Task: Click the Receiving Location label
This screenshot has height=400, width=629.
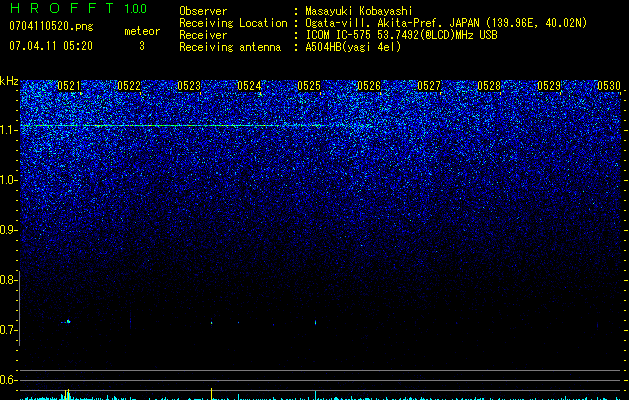Action: point(233,23)
